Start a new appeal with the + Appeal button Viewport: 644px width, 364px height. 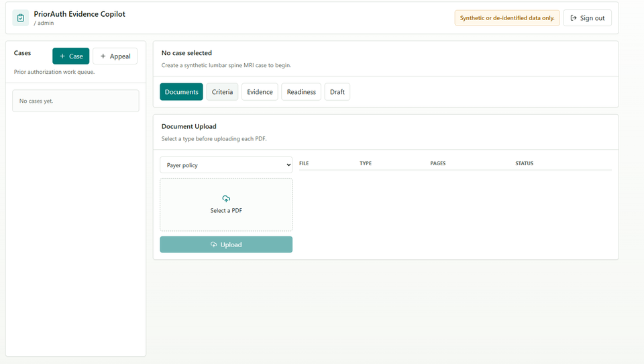[x=115, y=56]
